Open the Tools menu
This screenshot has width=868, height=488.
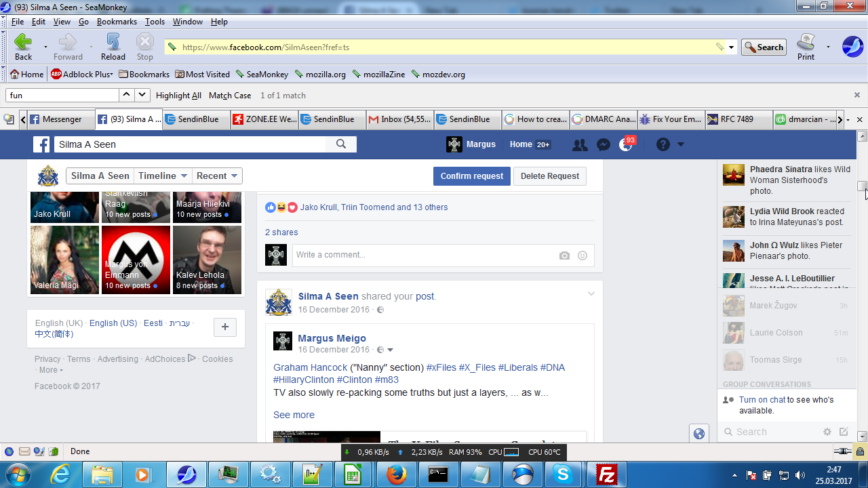click(x=155, y=22)
